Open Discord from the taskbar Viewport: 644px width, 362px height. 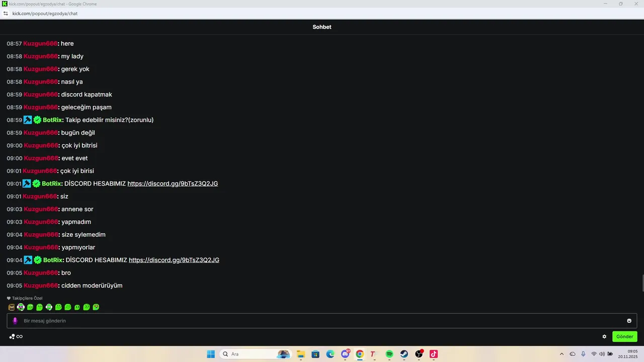click(x=345, y=354)
